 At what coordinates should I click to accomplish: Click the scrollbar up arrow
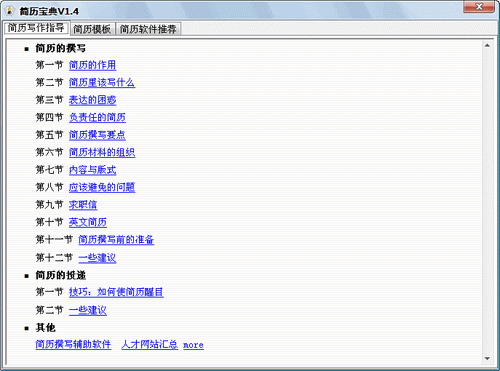(x=487, y=46)
